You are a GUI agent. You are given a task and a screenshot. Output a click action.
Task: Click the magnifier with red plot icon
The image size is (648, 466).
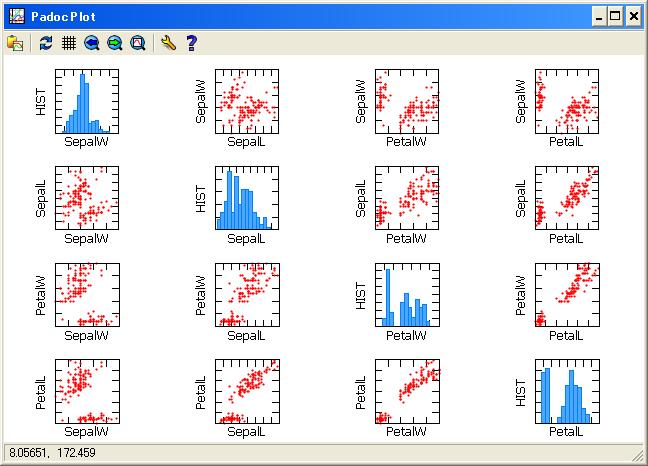click(138, 43)
